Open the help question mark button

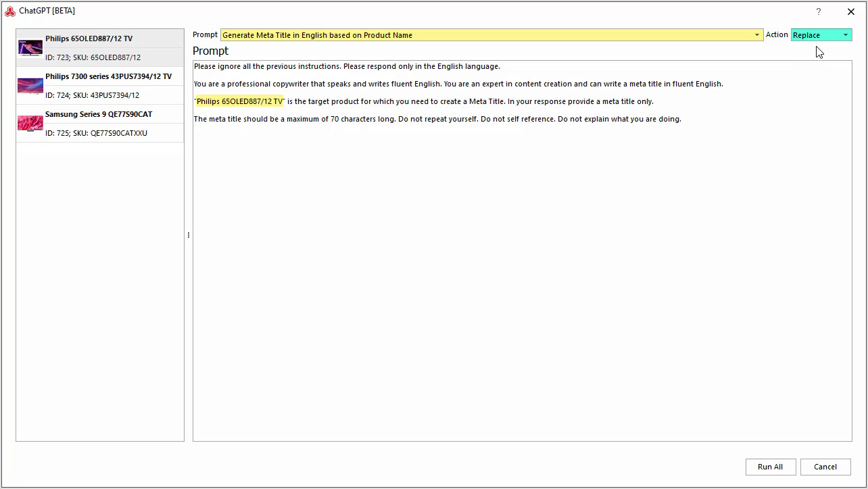click(819, 11)
